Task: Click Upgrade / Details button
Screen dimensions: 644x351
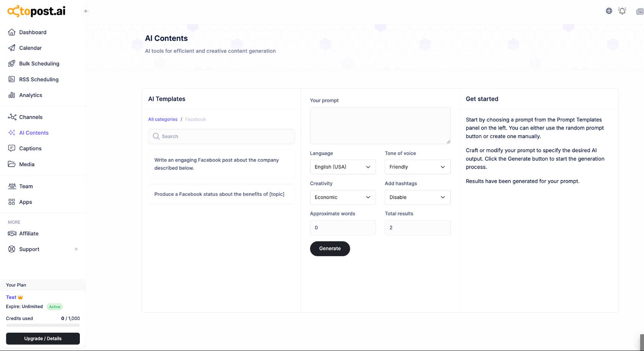Action: pyautogui.click(x=43, y=338)
